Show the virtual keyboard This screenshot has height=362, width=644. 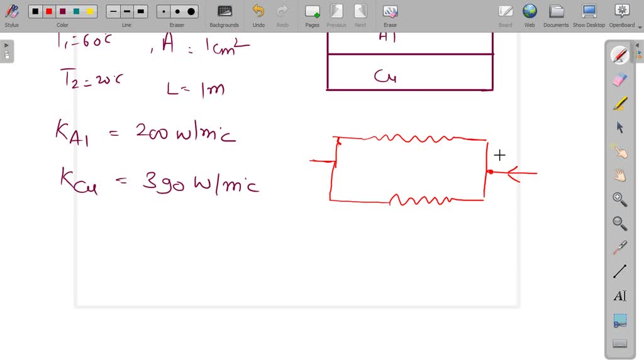click(619, 343)
